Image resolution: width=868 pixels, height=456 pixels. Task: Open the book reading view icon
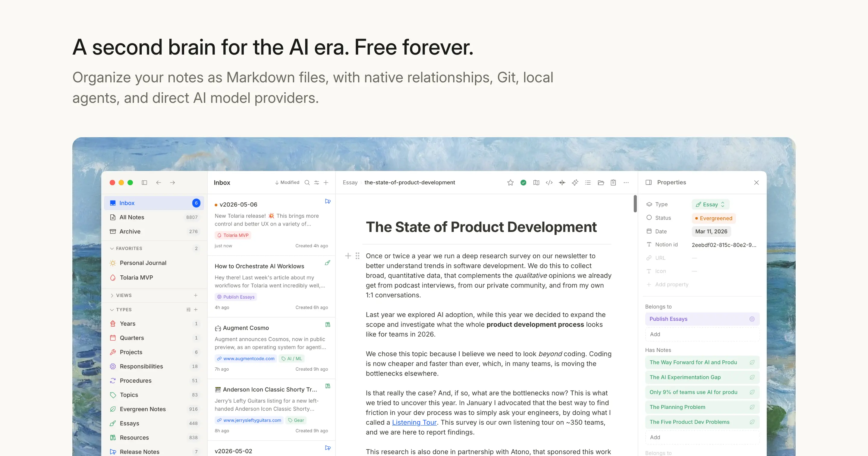(x=536, y=182)
